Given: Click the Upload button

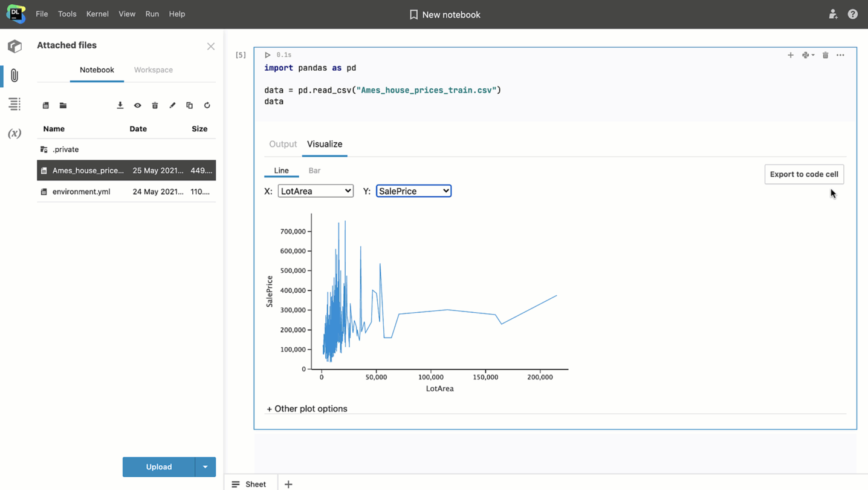Looking at the screenshot, I should coord(158,466).
